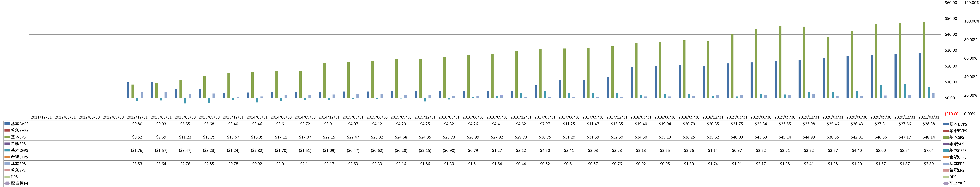Image resolution: width=980 pixels, height=187 pixels.
Task: Click the blue 基本BVPS swatch in the data table
Action: tap(7, 124)
